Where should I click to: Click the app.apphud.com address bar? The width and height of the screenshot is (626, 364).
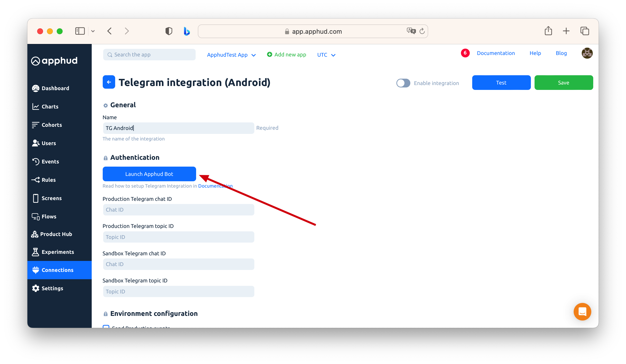tap(313, 31)
